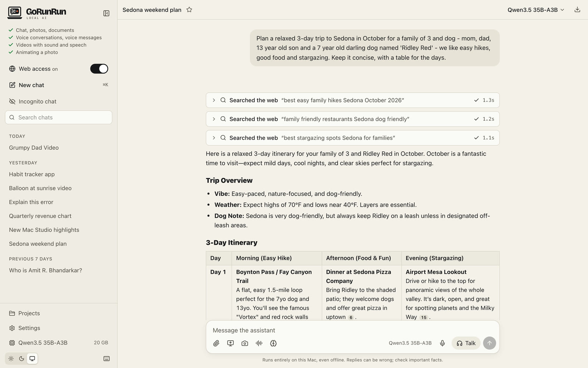Click the GoRunRun logo
Screen dimensions: 588x368
coord(37,13)
